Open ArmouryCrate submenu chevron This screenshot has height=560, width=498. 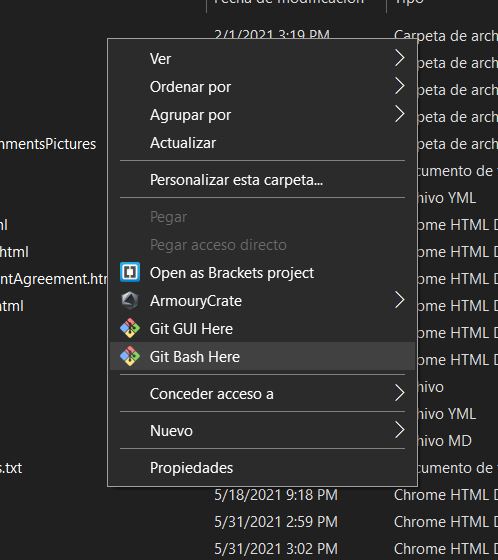coord(399,300)
